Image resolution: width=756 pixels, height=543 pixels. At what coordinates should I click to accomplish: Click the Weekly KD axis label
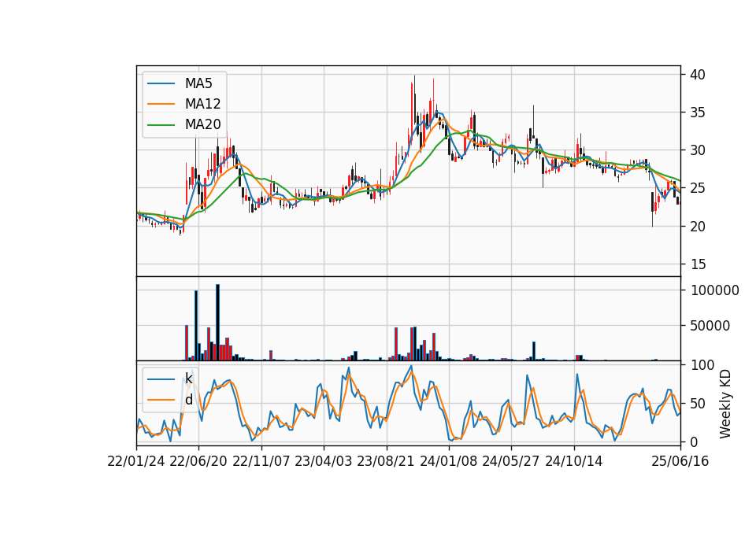coord(725,404)
